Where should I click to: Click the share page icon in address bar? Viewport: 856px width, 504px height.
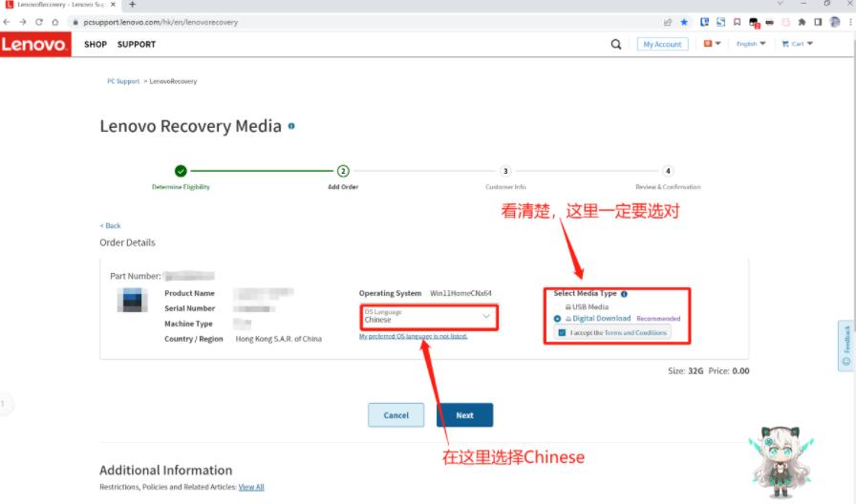[x=667, y=22]
